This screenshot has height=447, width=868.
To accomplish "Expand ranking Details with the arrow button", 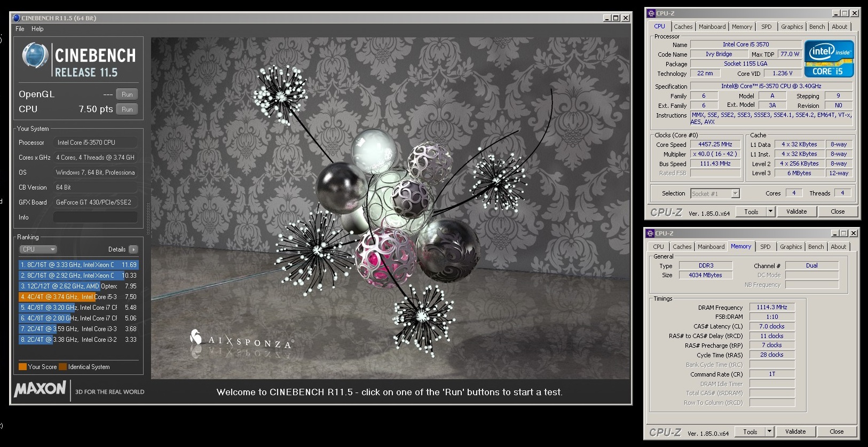I will click(x=133, y=249).
